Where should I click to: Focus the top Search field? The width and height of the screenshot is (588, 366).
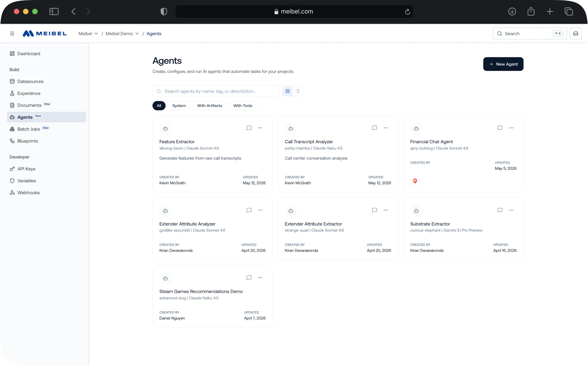[530, 34]
